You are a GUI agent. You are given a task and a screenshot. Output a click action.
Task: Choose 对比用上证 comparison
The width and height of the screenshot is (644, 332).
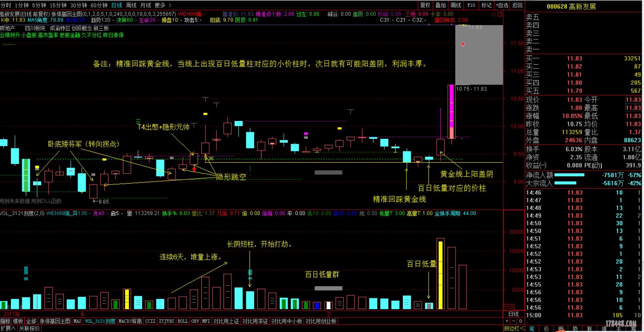pos(226,321)
